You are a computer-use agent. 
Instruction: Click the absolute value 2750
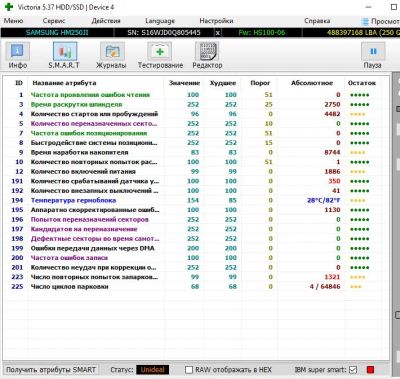[332, 105]
